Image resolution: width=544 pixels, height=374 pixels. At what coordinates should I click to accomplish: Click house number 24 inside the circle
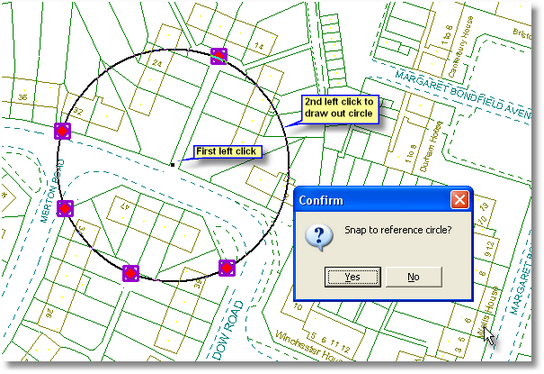pos(157,63)
